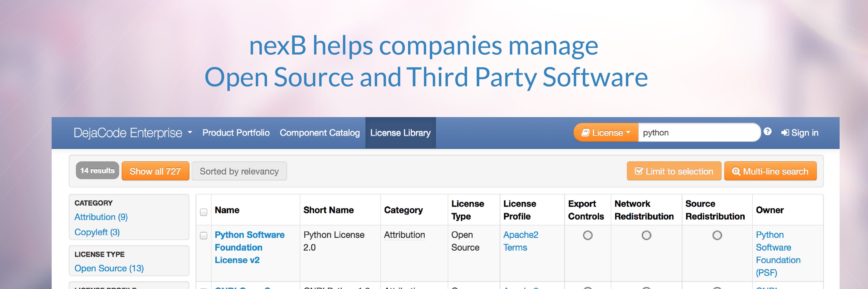Open the License search type dropdown

(606, 133)
